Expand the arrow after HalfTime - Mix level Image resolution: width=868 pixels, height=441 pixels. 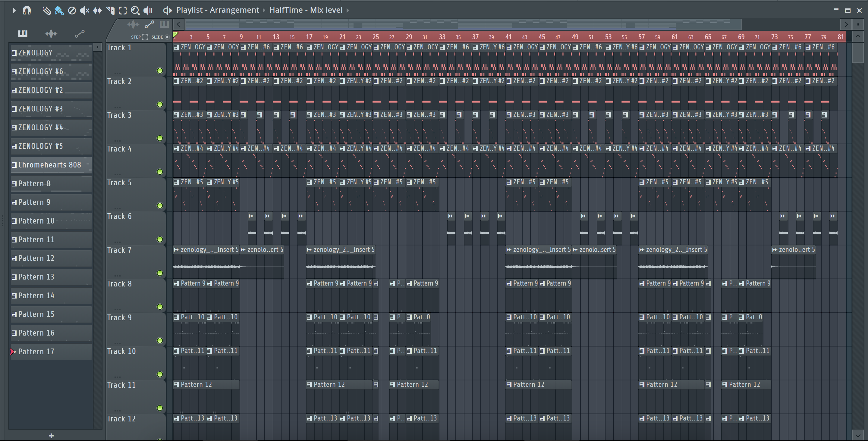348,11
